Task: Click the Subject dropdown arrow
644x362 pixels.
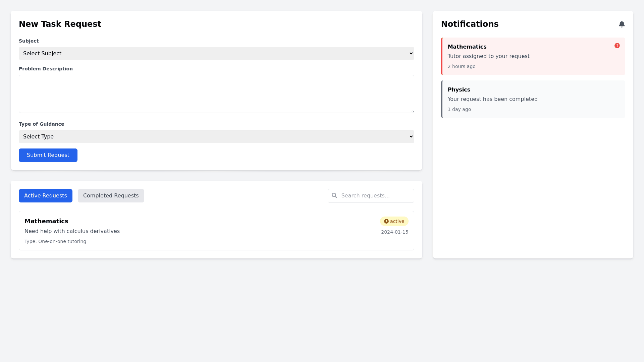Action: [x=411, y=54]
